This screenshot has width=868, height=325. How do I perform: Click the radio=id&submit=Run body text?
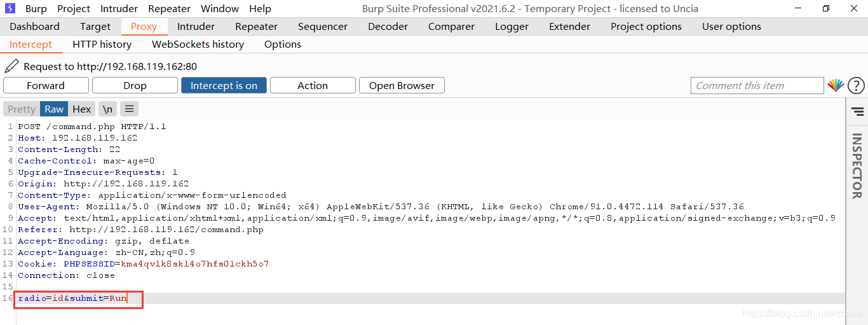pyautogui.click(x=72, y=298)
